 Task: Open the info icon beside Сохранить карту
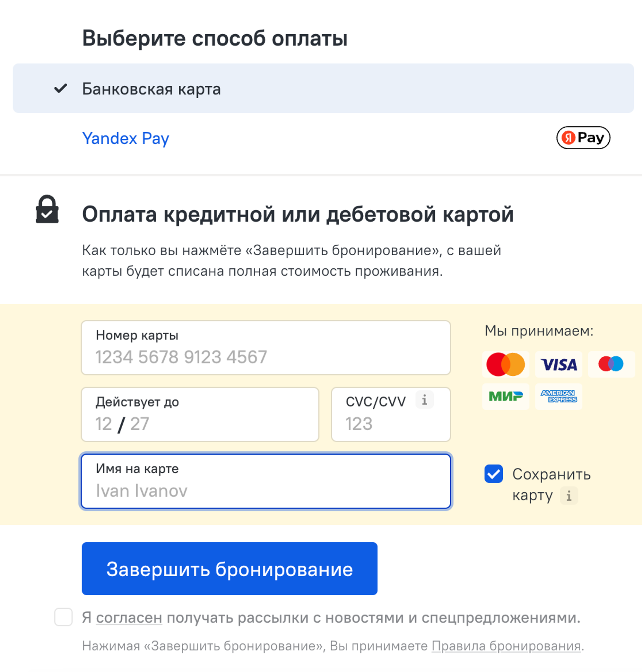point(569,495)
